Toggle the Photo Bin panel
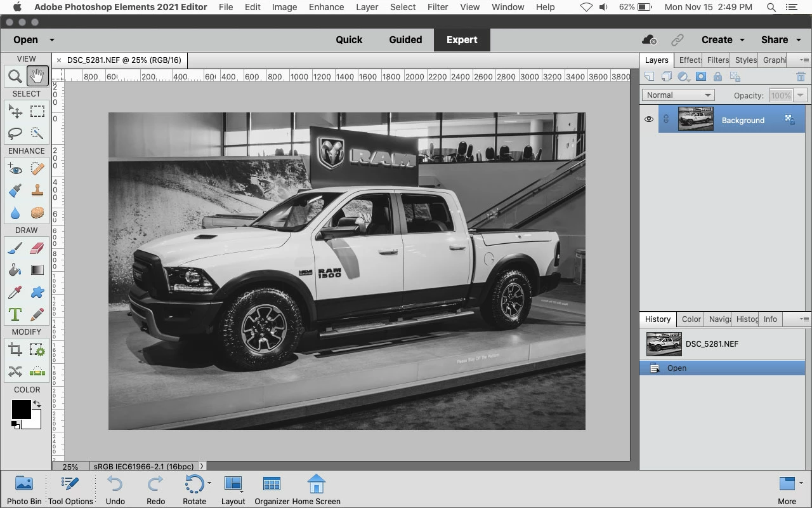This screenshot has width=812, height=508. pos(24,490)
